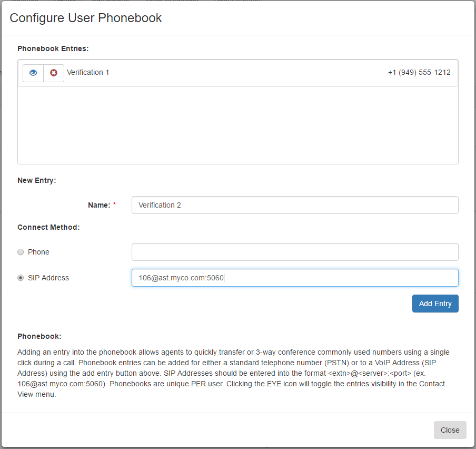
Task: Click empty space in Phonebook Entries list
Action: [237, 125]
